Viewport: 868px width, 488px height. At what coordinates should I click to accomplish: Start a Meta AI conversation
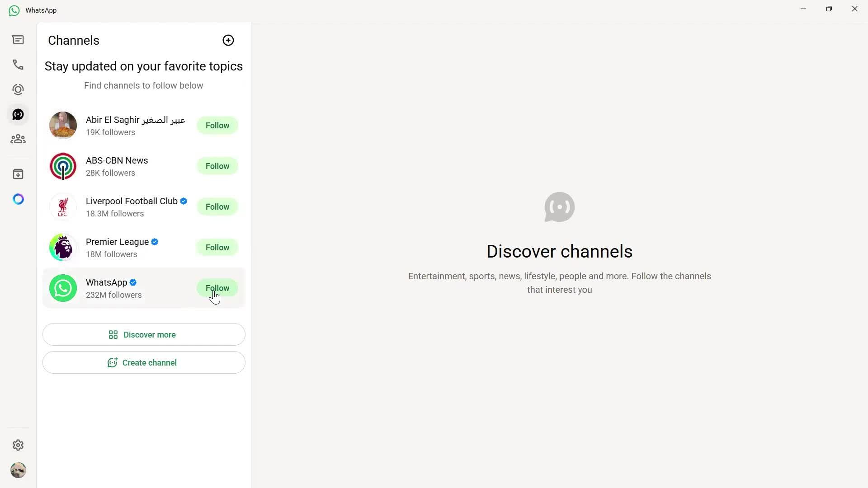[x=18, y=199]
